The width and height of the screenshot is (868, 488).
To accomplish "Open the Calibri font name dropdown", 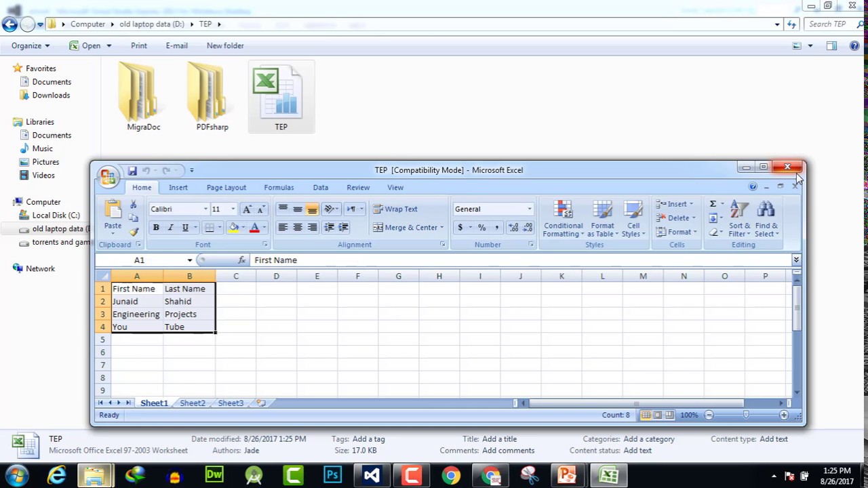I will click(205, 209).
